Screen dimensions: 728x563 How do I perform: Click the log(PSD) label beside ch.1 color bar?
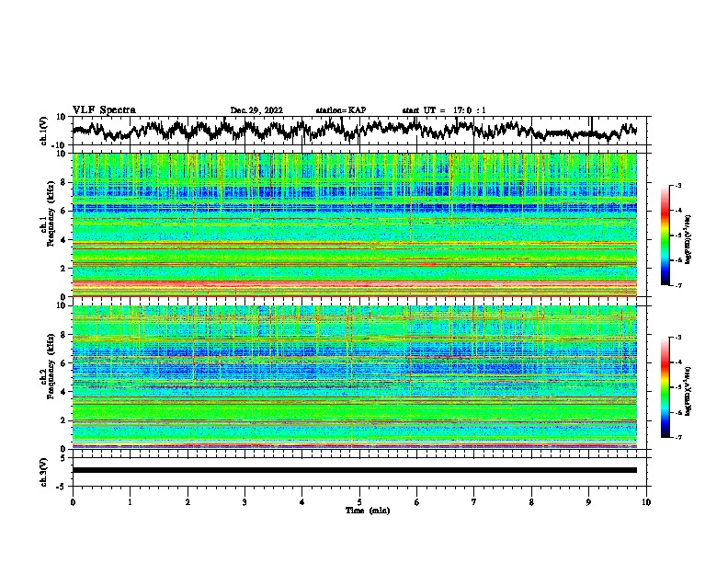click(688, 240)
